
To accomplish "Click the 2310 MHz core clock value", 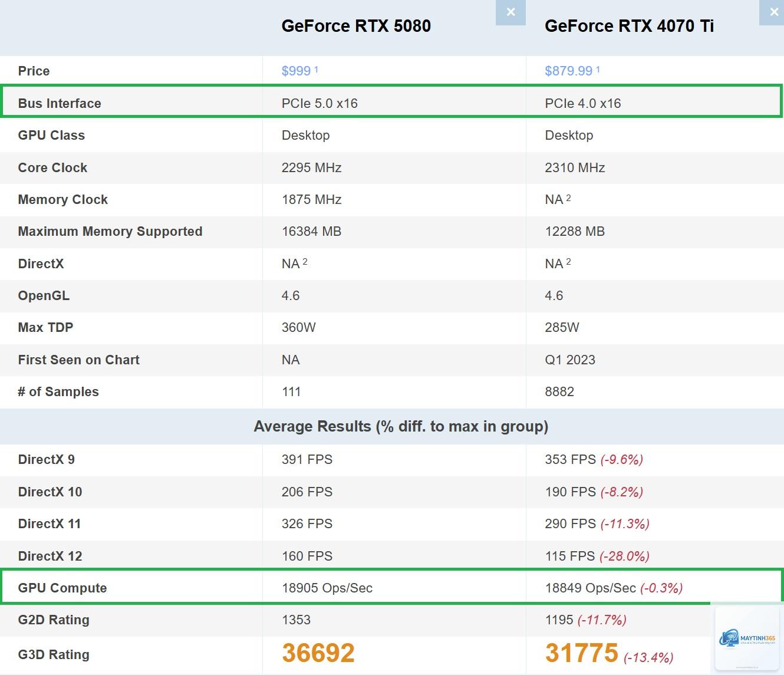I will (575, 167).
